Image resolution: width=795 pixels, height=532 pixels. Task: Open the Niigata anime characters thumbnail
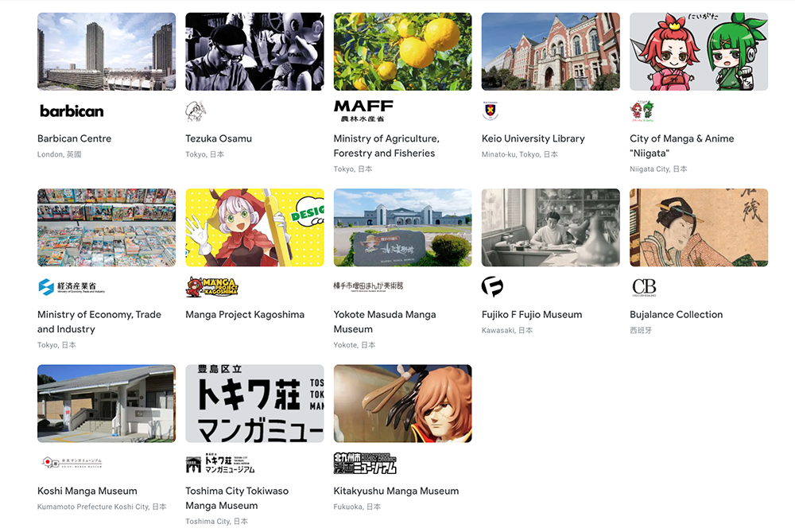pyautogui.click(x=699, y=52)
